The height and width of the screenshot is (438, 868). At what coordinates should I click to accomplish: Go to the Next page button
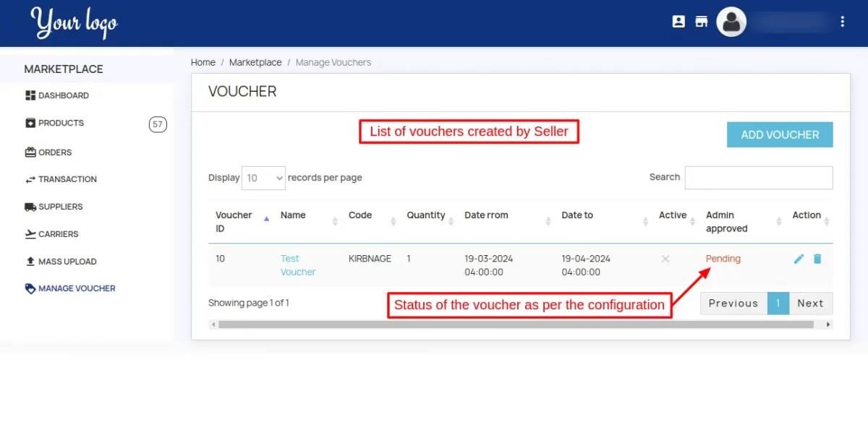point(810,304)
